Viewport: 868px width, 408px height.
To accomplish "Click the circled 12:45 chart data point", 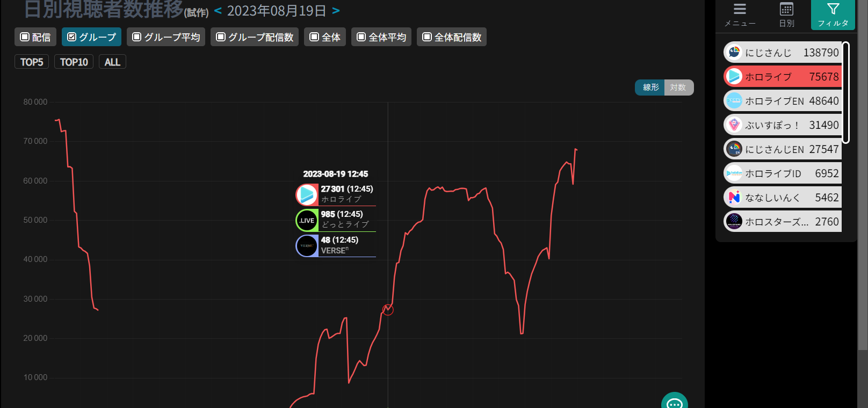I will click(x=388, y=310).
